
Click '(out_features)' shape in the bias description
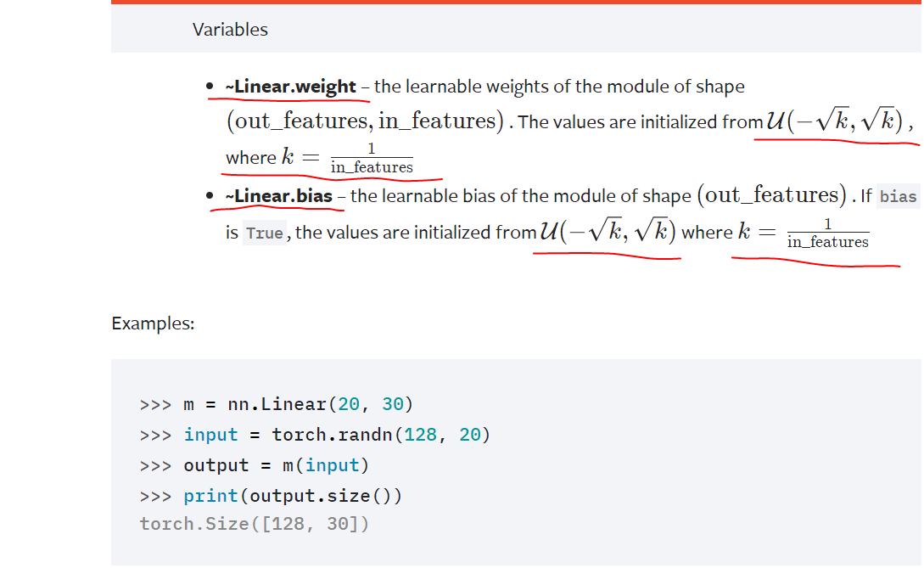click(772, 195)
